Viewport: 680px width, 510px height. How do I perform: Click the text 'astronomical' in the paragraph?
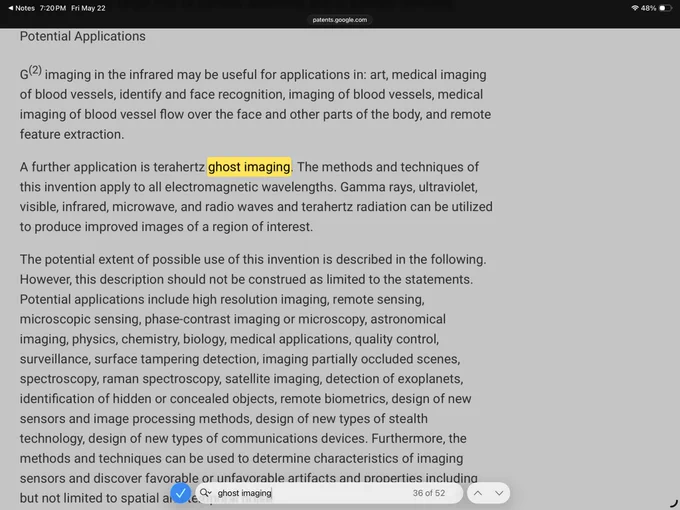(408, 319)
